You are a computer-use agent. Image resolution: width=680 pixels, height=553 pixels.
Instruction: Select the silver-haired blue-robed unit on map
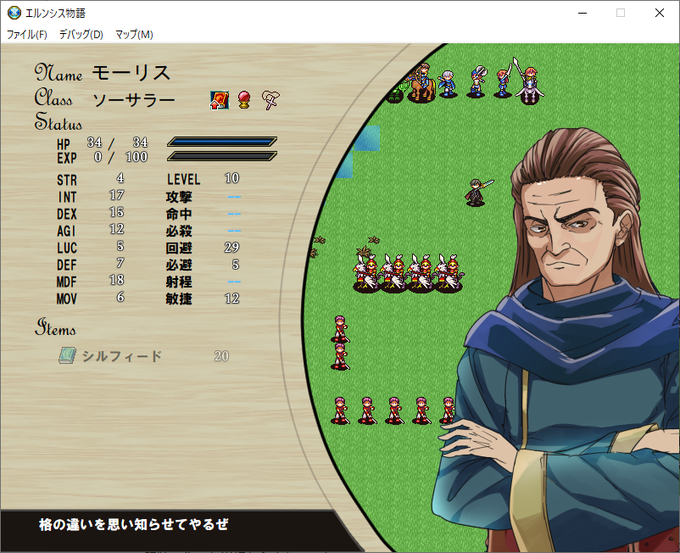pos(447,84)
